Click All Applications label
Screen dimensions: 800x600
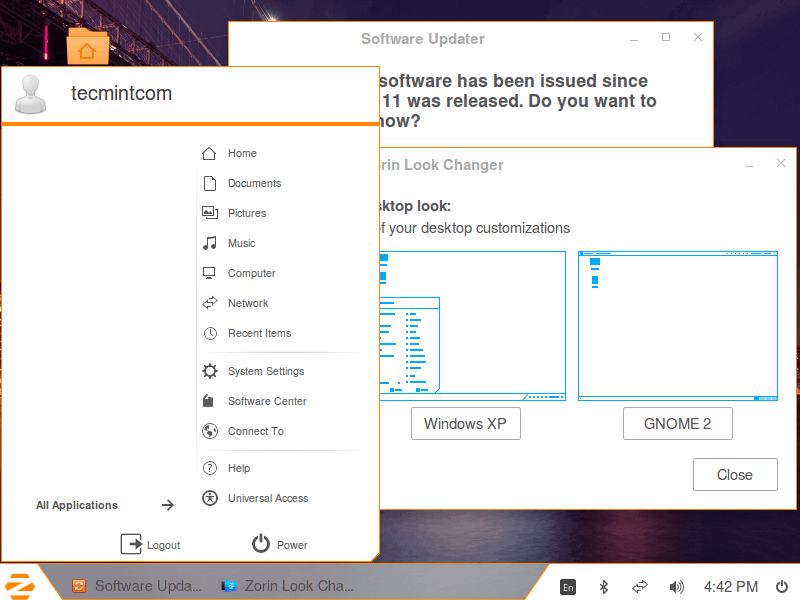pyautogui.click(x=77, y=505)
